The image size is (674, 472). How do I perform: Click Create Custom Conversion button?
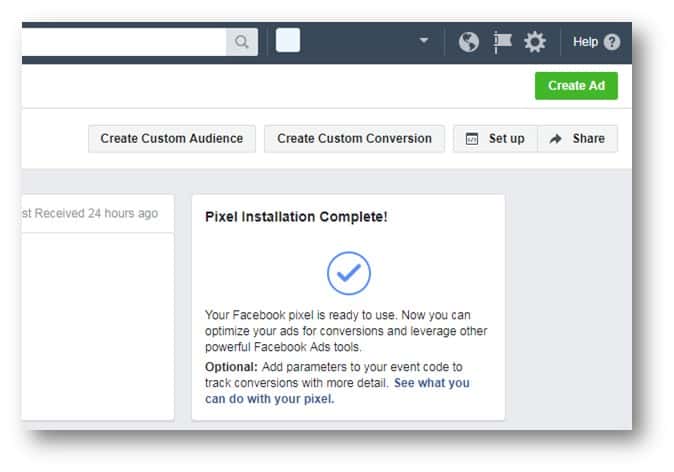[354, 138]
